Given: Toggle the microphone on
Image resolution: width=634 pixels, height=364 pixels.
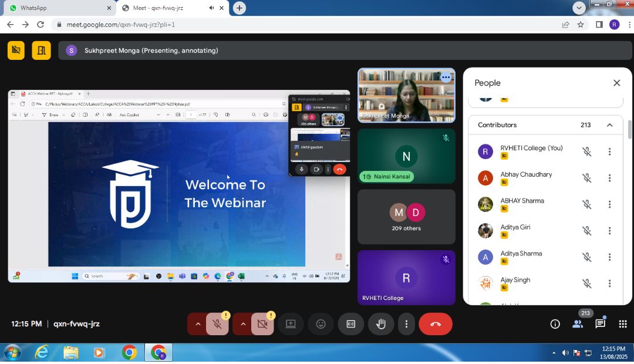Looking at the screenshot, I should (217, 324).
